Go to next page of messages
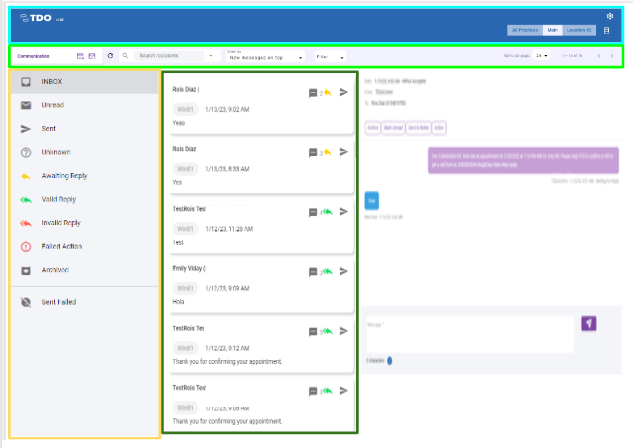The image size is (643, 448). click(x=612, y=56)
